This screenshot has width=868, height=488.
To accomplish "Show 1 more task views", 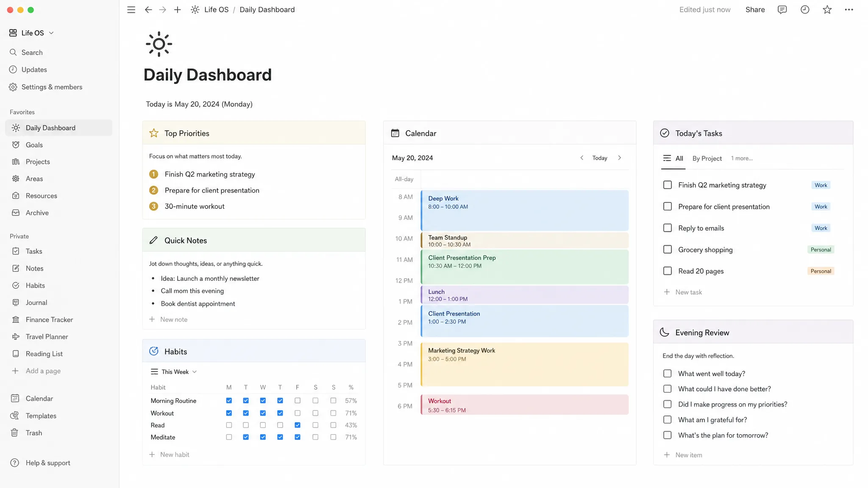I will (x=742, y=158).
